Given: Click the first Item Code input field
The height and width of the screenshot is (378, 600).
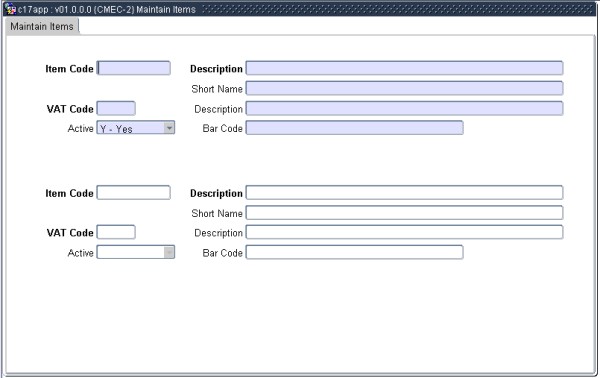Looking at the screenshot, I should coord(134,68).
